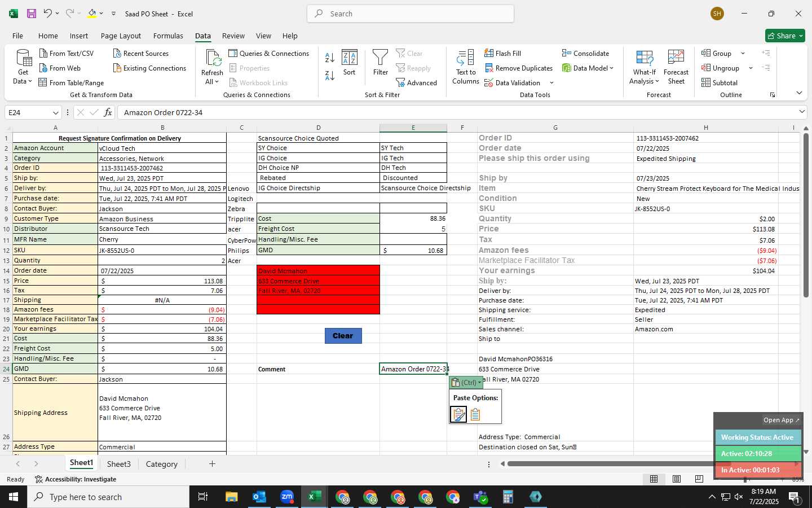Open Existing Connections
Image resolution: width=812 pixels, height=508 pixels.
tap(149, 68)
